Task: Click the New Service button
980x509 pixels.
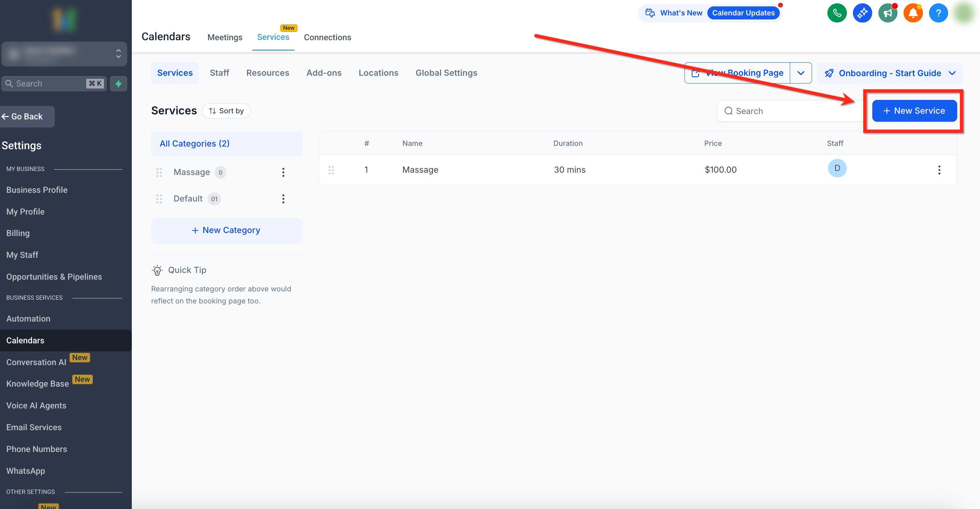Action: pos(914,111)
